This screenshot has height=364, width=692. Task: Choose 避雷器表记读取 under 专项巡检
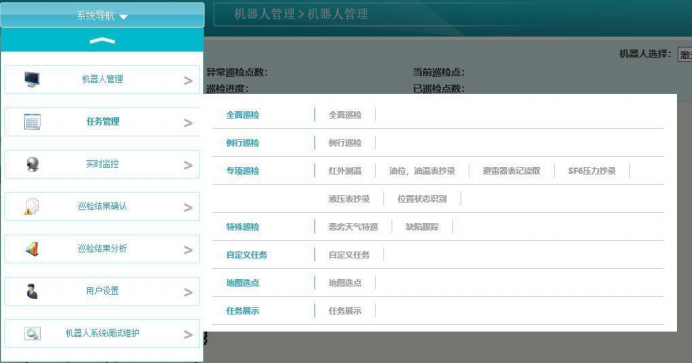511,171
